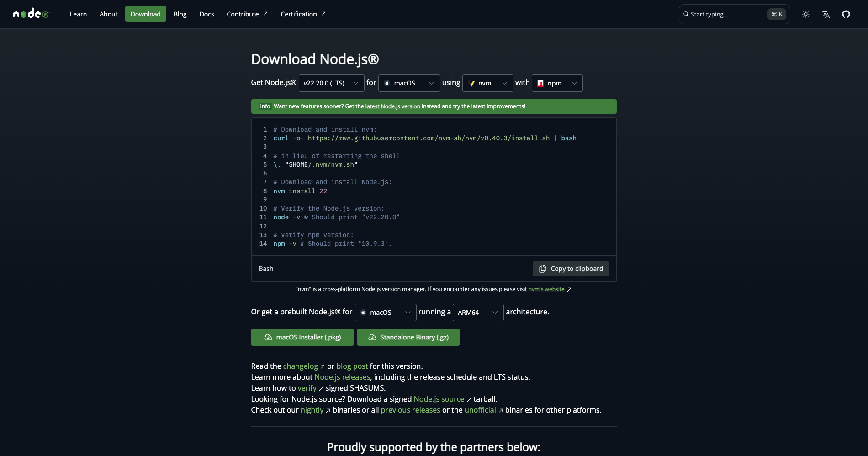This screenshot has width=868, height=456.
Task: Switch to the Download page tab
Action: pos(145,14)
